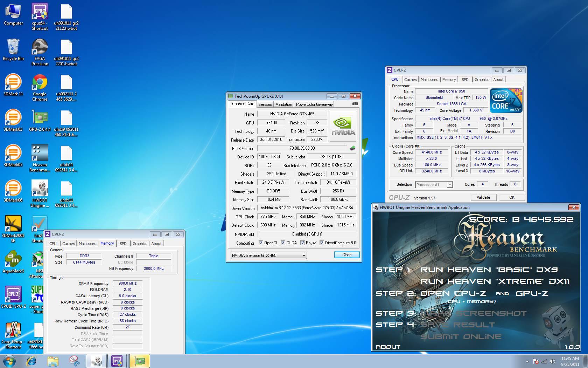Open file uhdx9 092011 460 2121

tap(66, 123)
